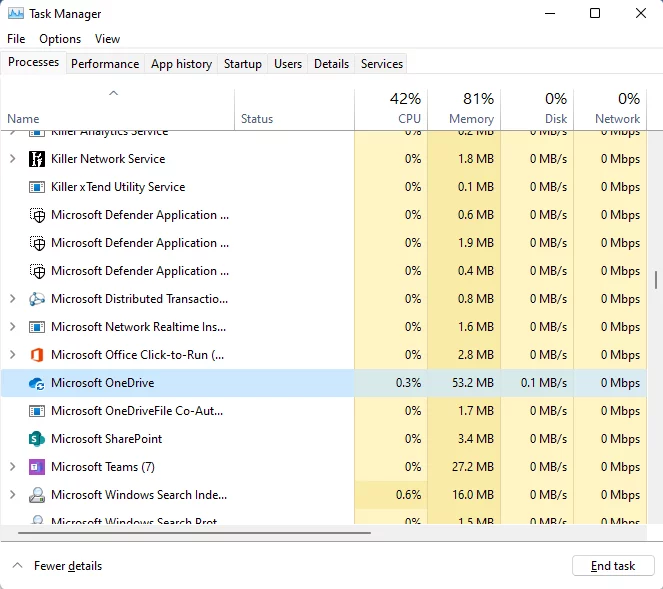663x589 pixels.
Task: Select Microsoft OneDriveFile Co-Aut... row text
Action: pos(137,411)
